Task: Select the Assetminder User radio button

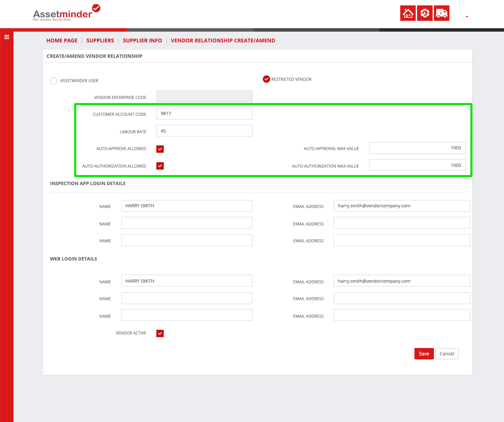Action: tap(54, 81)
